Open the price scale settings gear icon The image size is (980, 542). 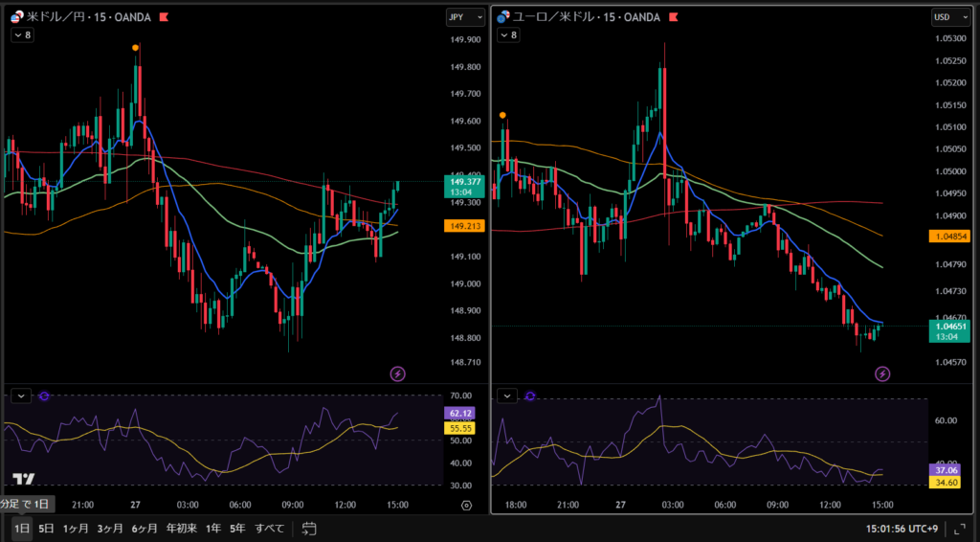pos(466,505)
